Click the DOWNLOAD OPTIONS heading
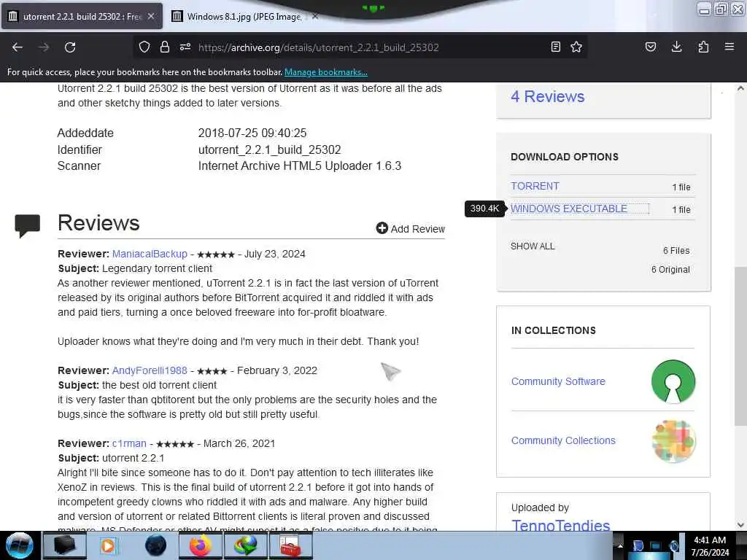This screenshot has width=747, height=560. point(565,157)
